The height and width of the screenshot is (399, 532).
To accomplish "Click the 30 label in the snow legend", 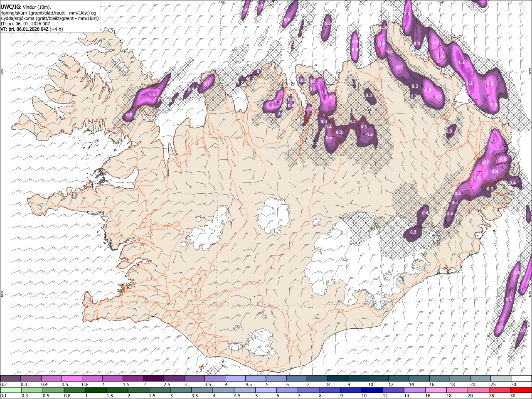I will coord(514,385).
